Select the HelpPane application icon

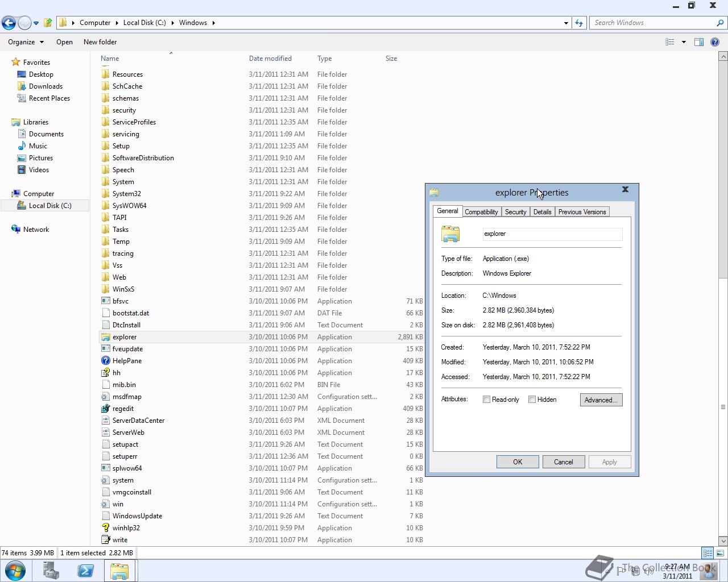pyautogui.click(x=105, y=361)
